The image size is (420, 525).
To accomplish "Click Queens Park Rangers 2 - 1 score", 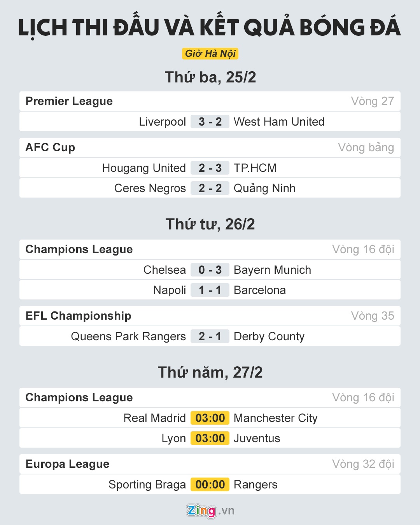I will [x=210, y=336].
